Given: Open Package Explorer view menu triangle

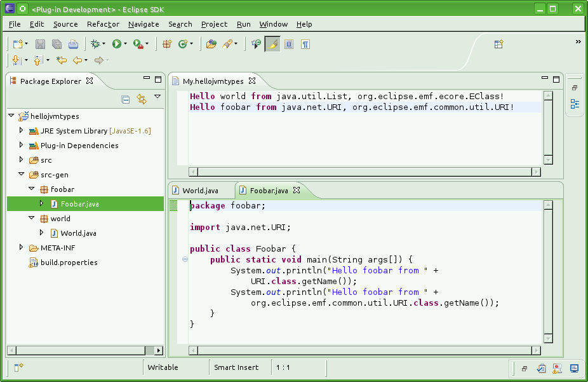Looking at the screenshot, I should 157,97.
